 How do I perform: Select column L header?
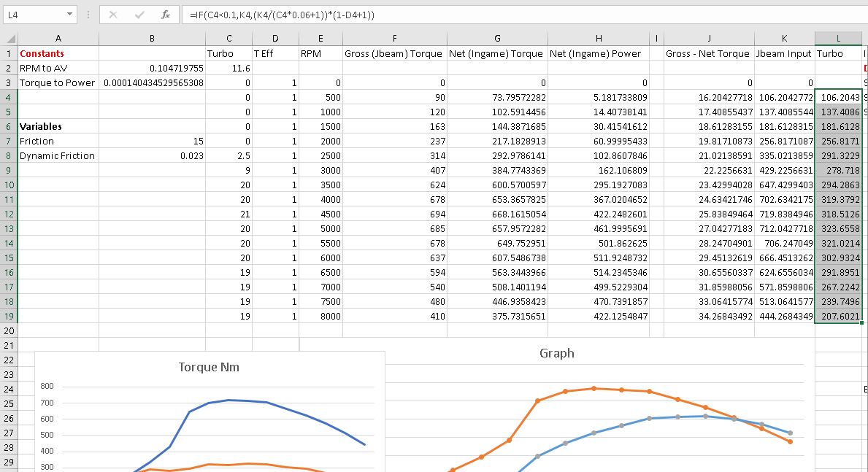pyautogui.click(x=838, y=39)
